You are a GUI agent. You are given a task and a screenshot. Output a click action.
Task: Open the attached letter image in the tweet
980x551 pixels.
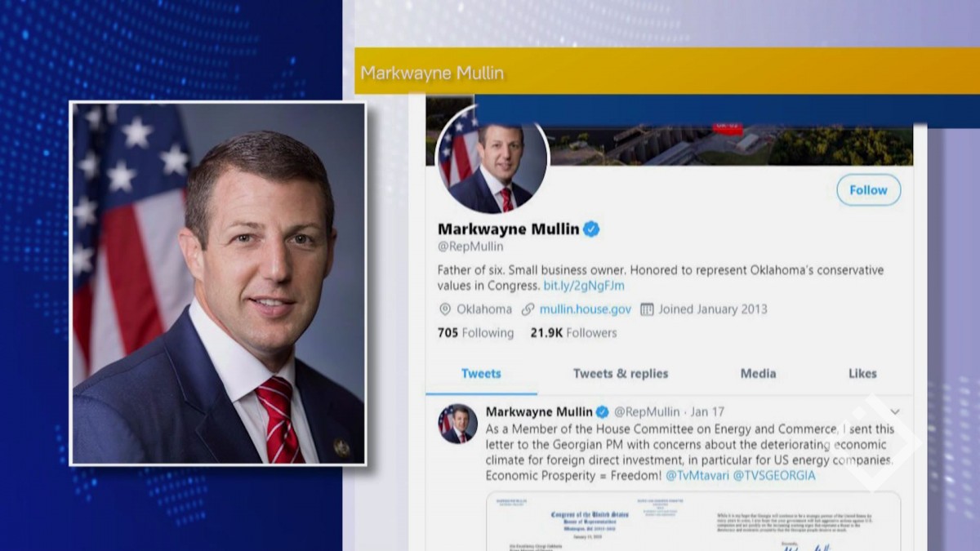tap(693, 521)
